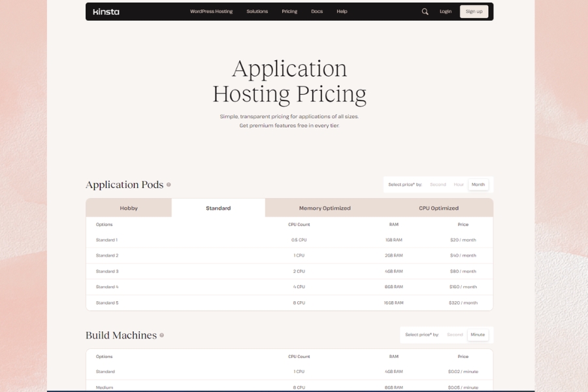The image size is (588, 392).
Task: Set Build Machines price by Minute
Action: pyautogui.click(x=478, y=335)
